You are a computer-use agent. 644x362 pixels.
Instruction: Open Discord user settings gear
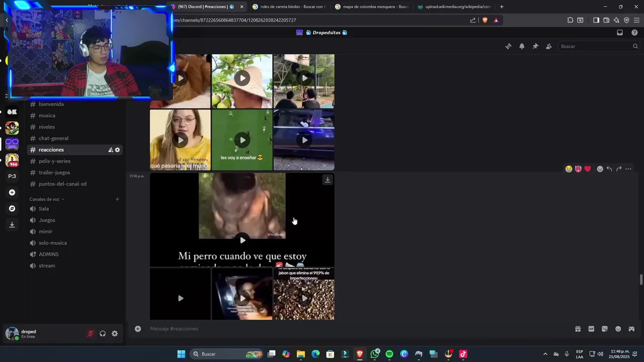[115, 334]
